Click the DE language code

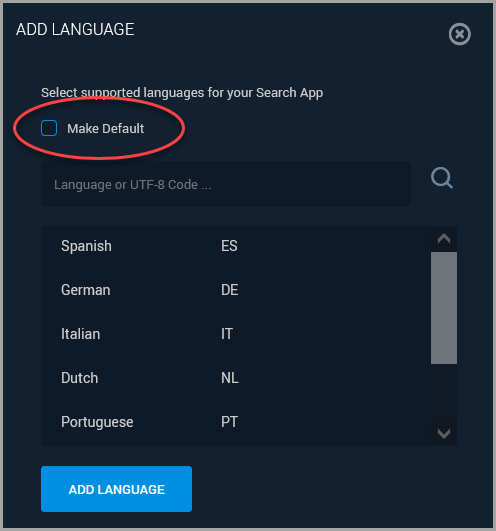tap(230, 290)
